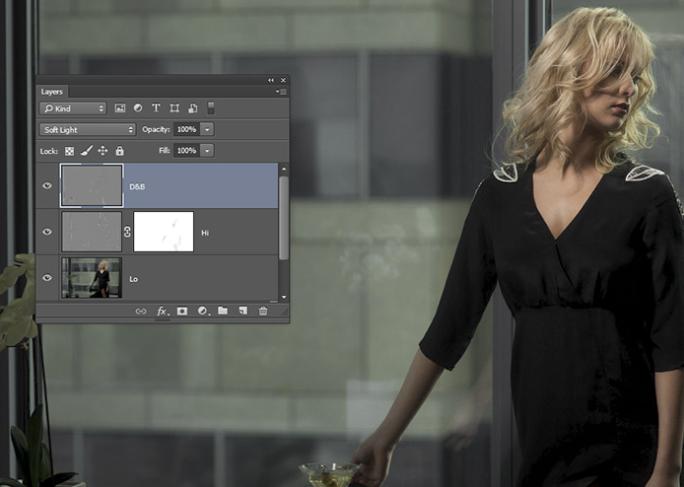684x487 pixels.
Task: Select the Hi layer thumbnail
Action: [x=92, y=232]
